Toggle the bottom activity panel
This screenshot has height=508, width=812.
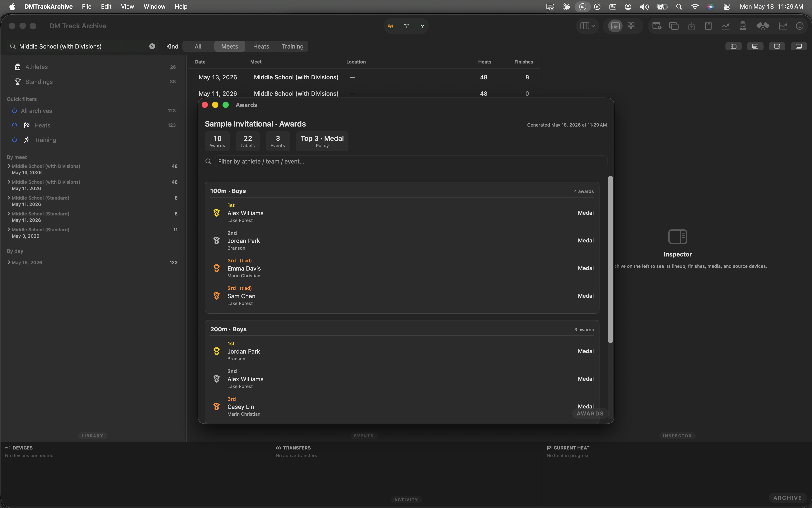pos(799,46)
